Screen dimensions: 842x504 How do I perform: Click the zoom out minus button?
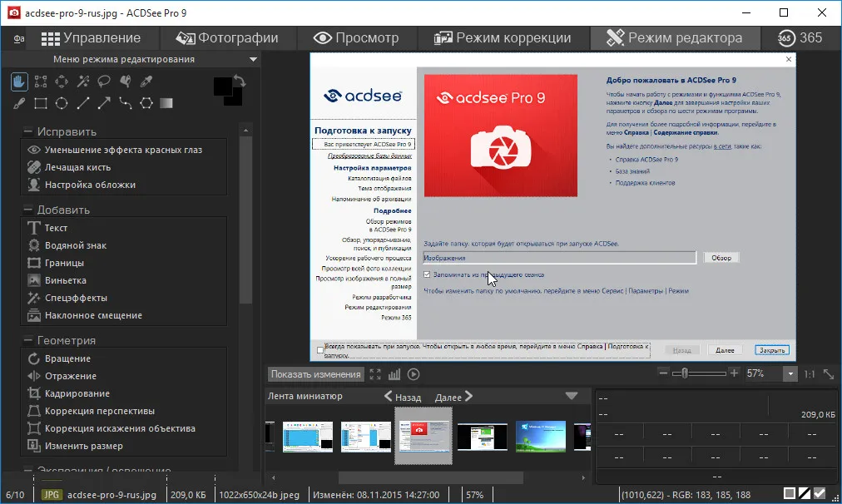click(x=663, y=373)
